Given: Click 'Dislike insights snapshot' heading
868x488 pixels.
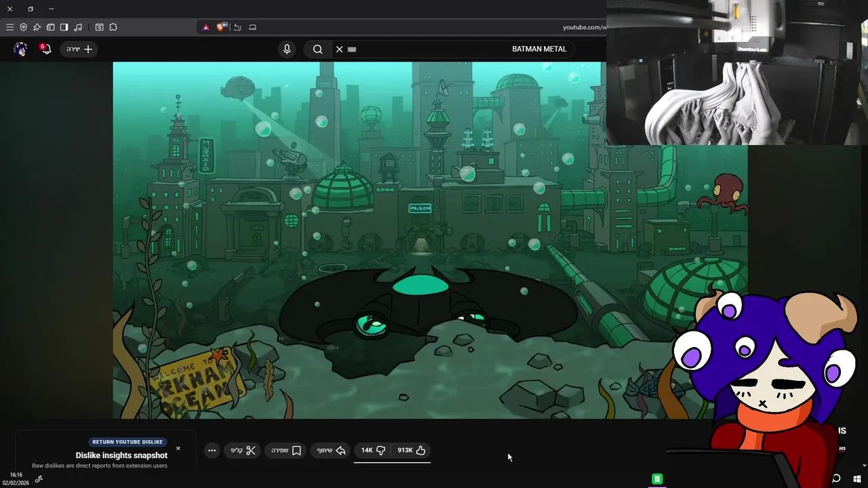Looking at the screenshot, I should click(x=121, y=455).
